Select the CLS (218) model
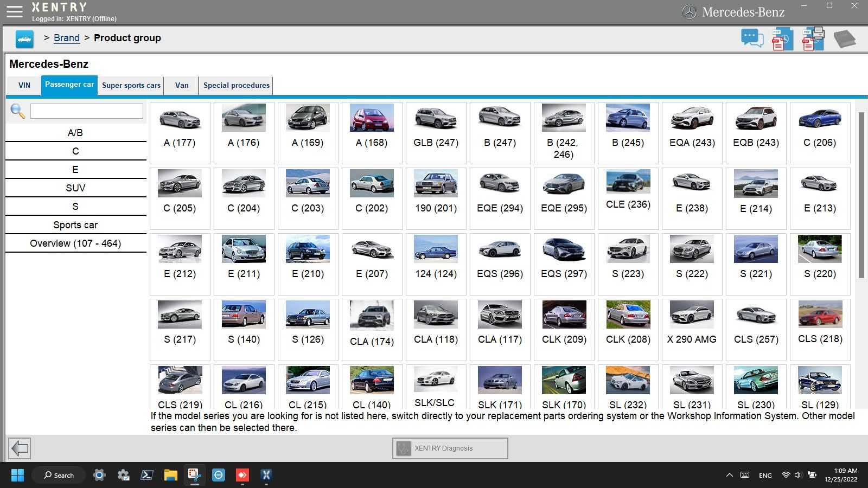Screen dimensions: 868x488 click(x=820, y=330)
